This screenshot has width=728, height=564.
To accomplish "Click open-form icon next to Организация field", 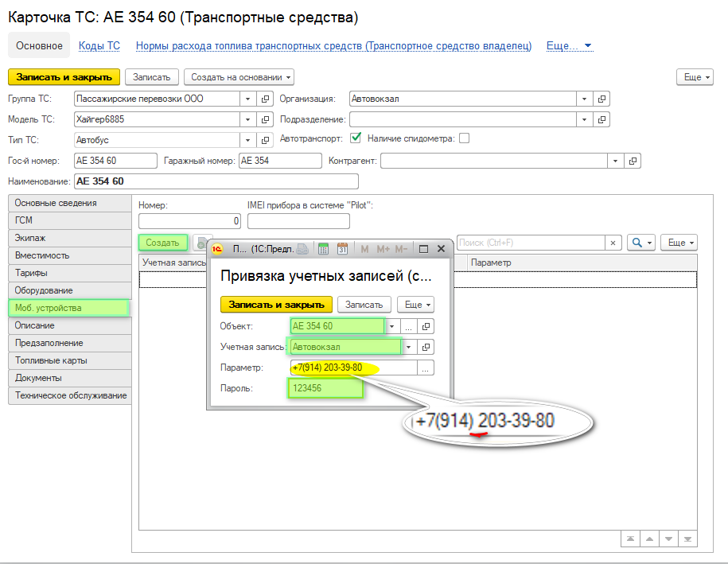I will click(x=602, y=99).
